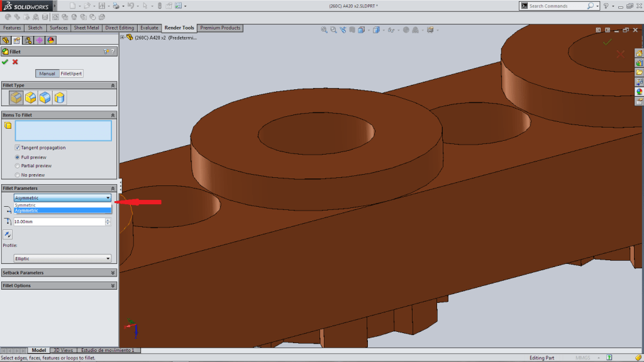The height and width of the screenshot is (362, 644).
Task: Pick the full round fillet type icon
Action: [x=60, y=97]
